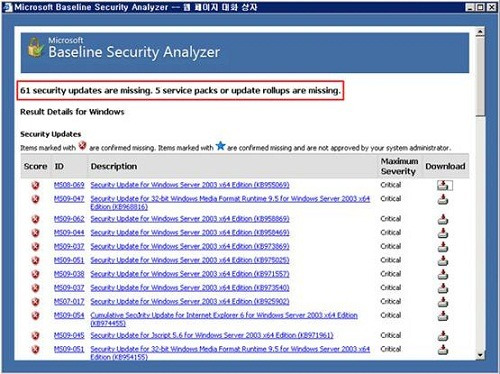
Task: Select the score icon in the MS09-062 row
Action: [x=35, y=219]
